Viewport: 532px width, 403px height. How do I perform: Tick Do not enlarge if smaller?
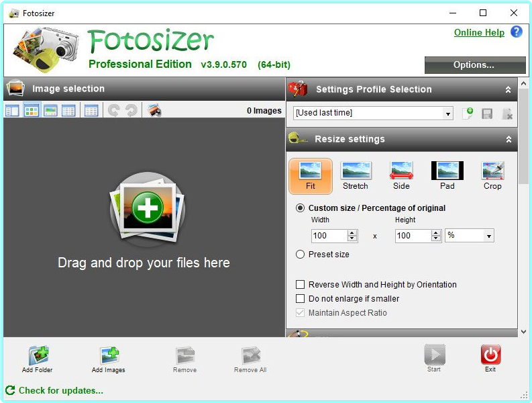coord(301,298)
